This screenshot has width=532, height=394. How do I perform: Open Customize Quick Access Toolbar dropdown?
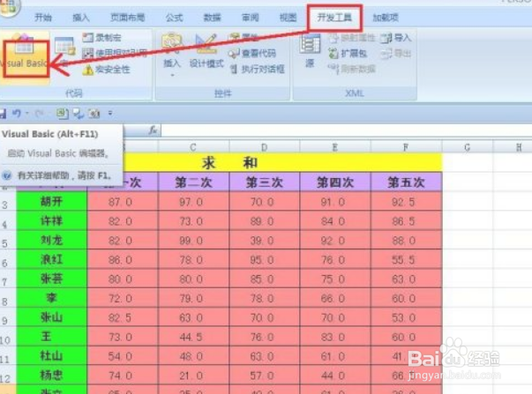[110, 113]
